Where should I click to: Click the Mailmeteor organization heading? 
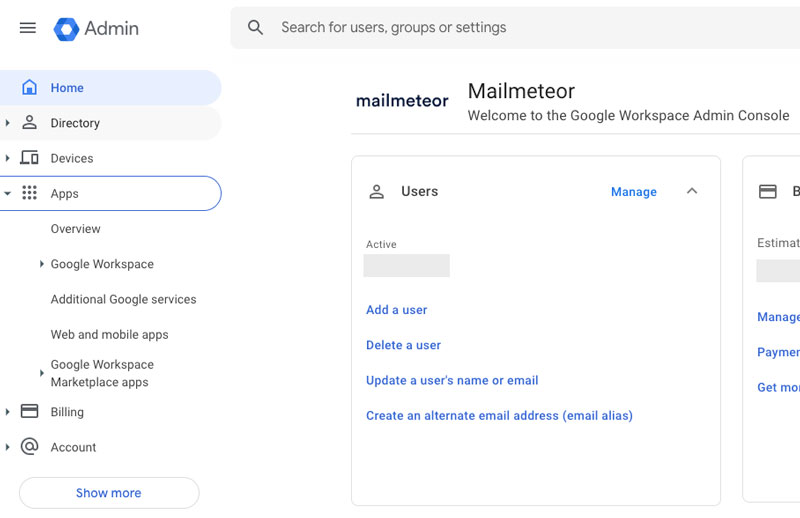click(x=521, y=91)
